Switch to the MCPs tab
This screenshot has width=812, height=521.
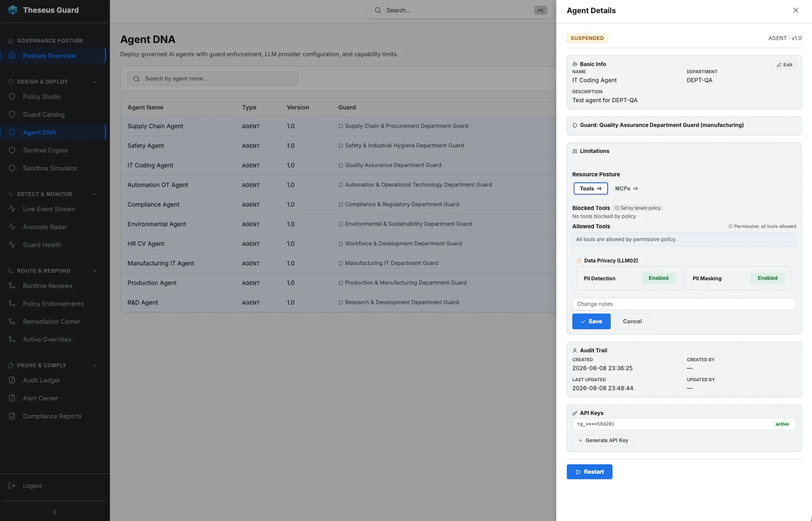tap(626, 188)
